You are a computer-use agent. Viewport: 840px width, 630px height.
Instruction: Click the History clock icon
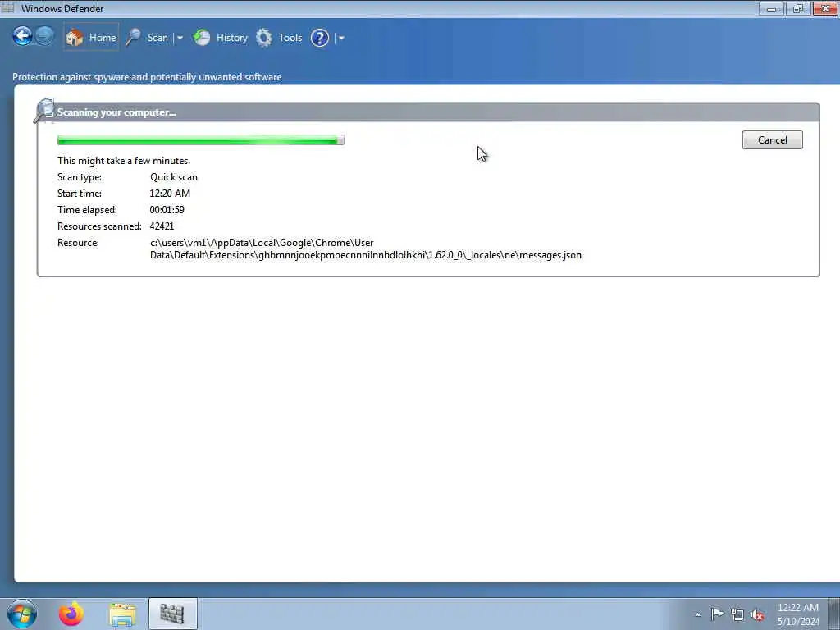point(202,38)
